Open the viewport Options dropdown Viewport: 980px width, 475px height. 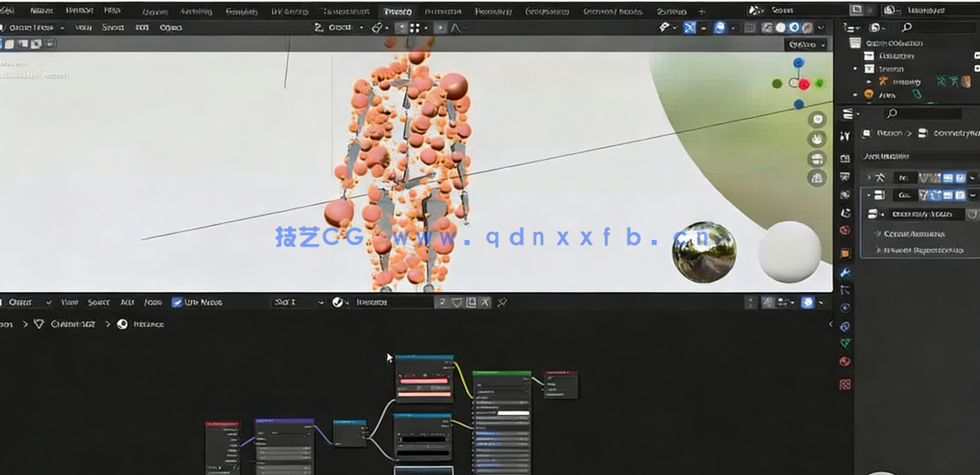pos(806,44)
